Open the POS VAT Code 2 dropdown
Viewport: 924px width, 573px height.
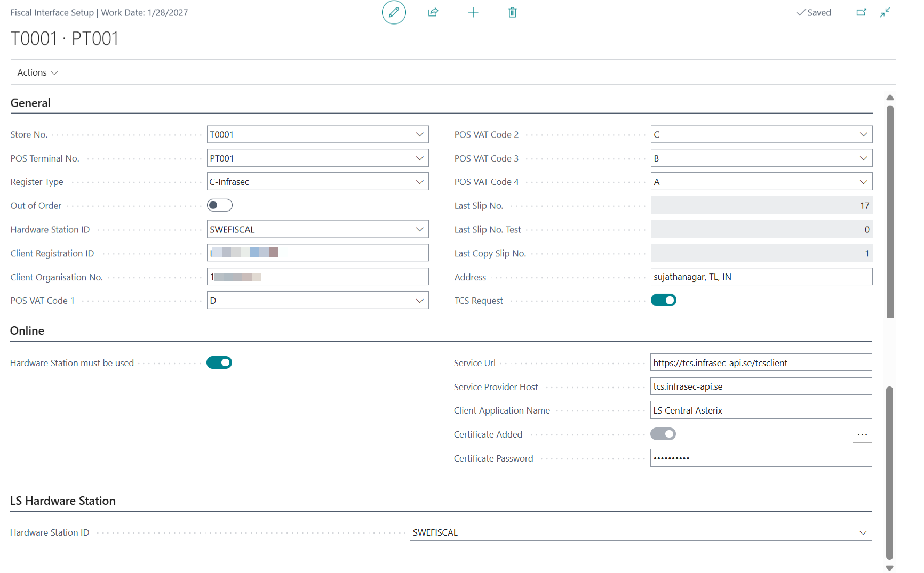click(x=863, y=134)
